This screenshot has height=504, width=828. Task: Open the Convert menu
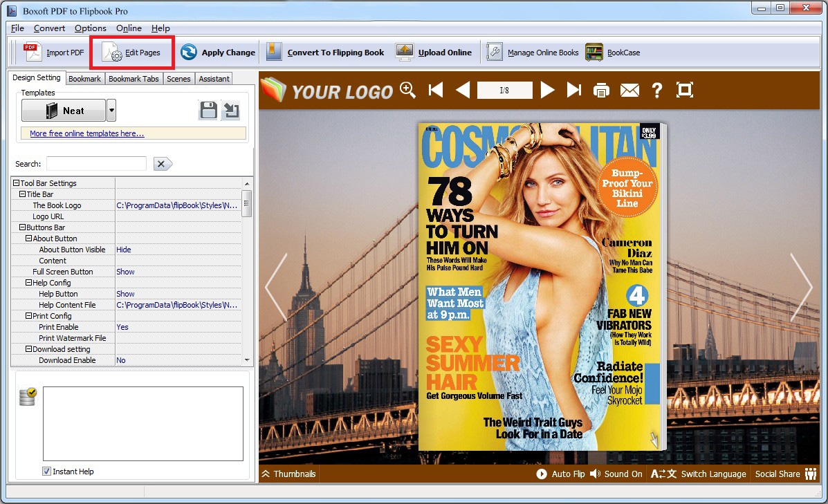click(x=50, y=28)
